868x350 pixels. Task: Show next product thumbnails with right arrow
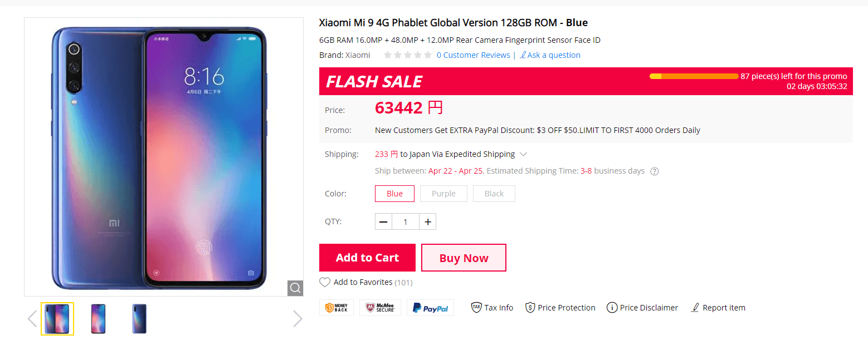298,319
